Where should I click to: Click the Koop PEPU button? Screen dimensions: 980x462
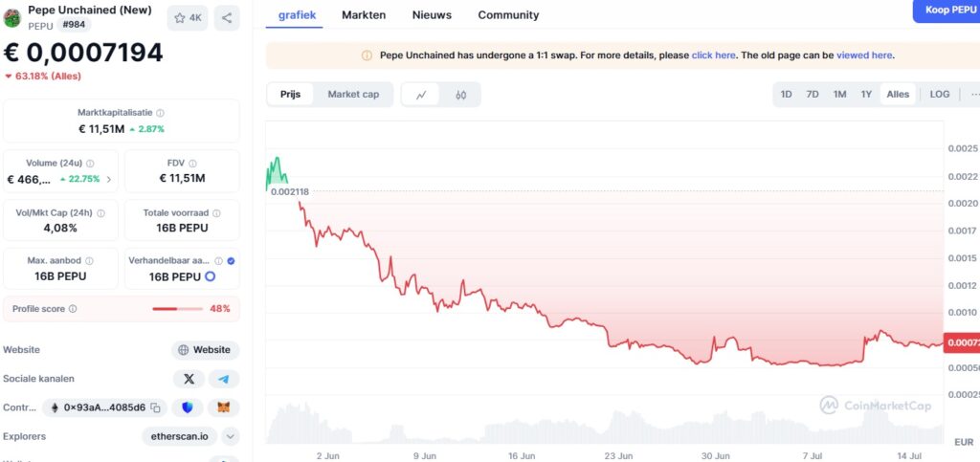945,10
